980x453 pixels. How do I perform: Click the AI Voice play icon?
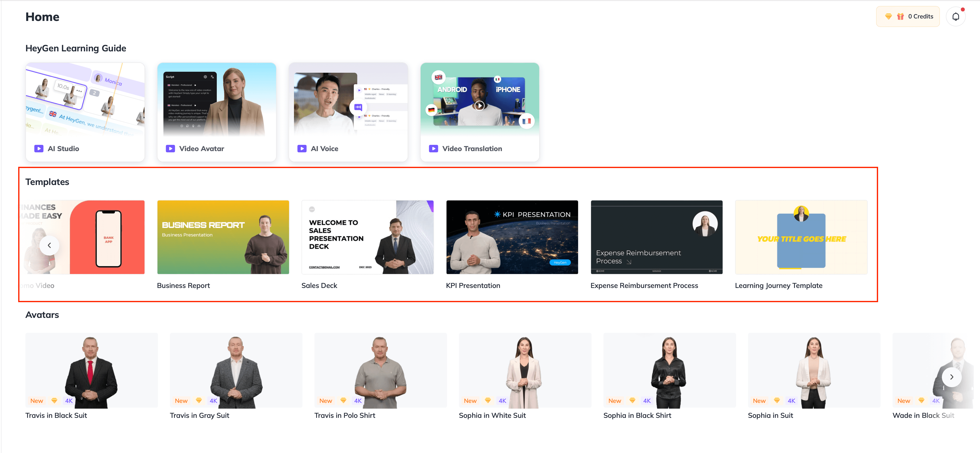[x=302, y=148]
